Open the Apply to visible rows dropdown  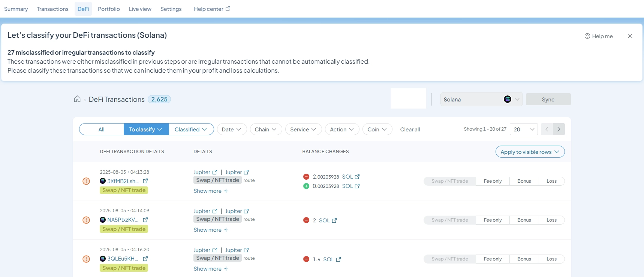tap(530, 152)
